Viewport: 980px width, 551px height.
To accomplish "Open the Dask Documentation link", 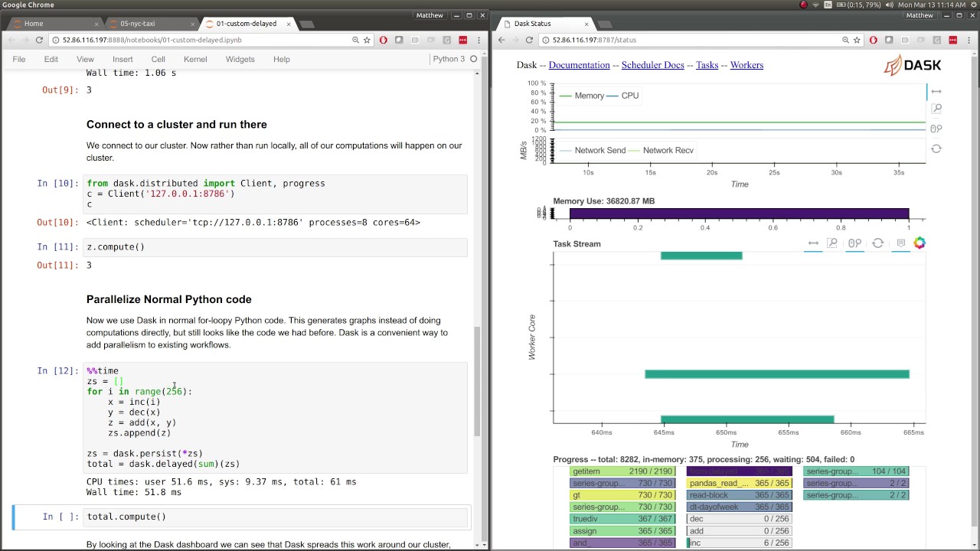I will tap(579, 65).
